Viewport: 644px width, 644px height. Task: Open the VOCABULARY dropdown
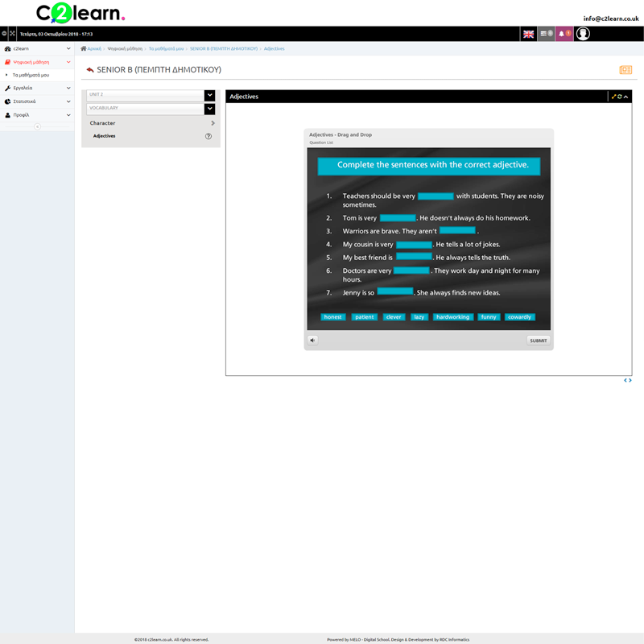pyautogui.click(x=209, y=108)
